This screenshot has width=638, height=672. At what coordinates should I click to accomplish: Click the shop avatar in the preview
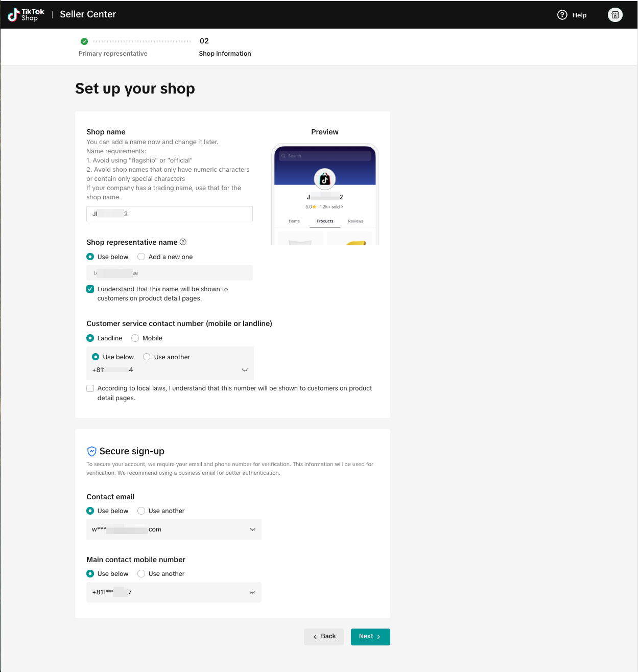pyautogui.click(x=325, y=179)
